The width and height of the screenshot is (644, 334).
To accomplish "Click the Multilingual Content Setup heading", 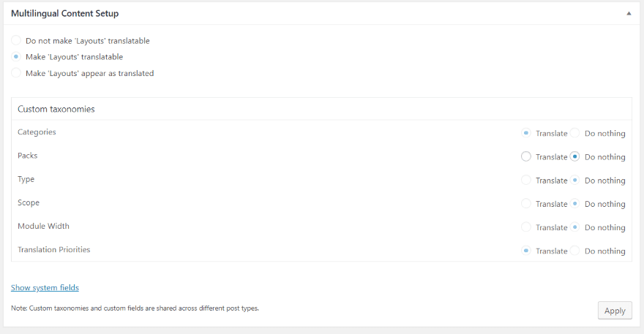I will click(x=64, y=13).
